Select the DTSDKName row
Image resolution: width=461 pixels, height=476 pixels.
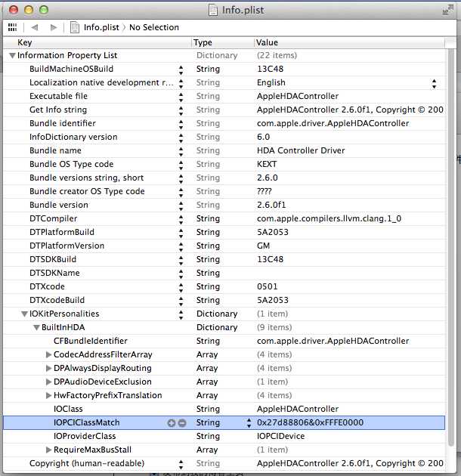(x=224, y=273)
